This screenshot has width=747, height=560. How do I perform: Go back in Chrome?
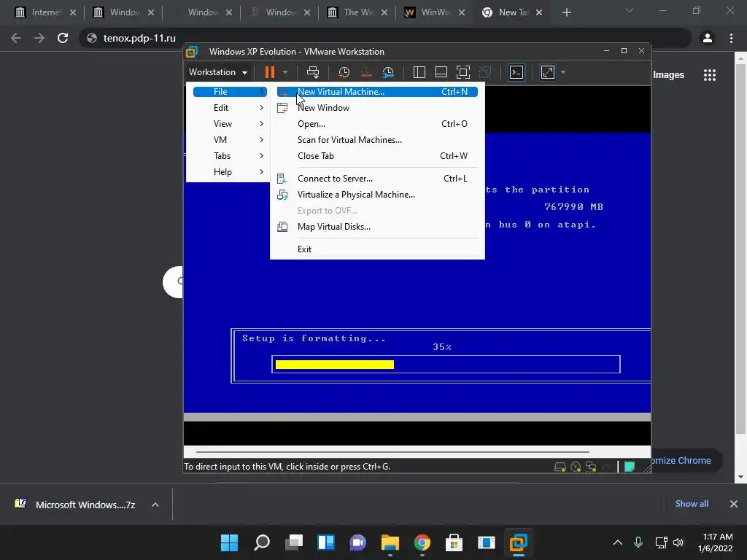click(x=16, y=38)
